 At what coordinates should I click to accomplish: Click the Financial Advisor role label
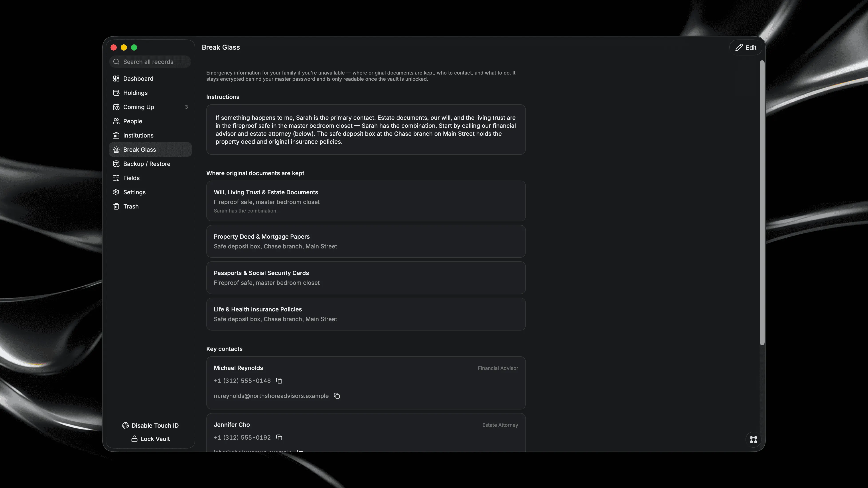click(x=498, y=368)
